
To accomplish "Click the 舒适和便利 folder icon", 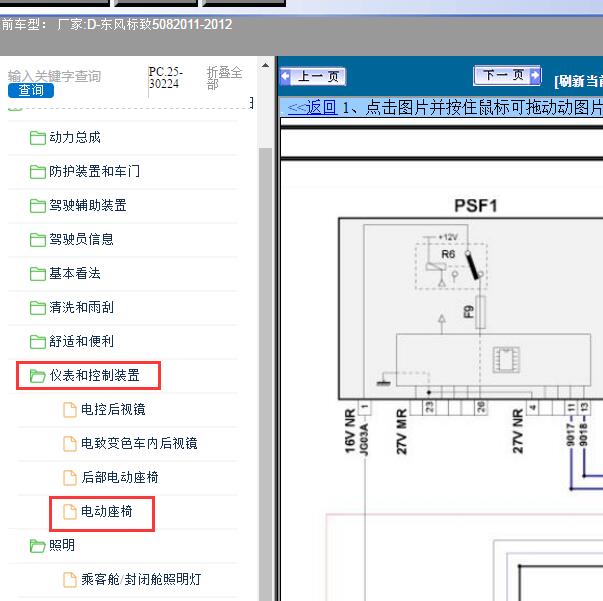I will coord(38,341).
